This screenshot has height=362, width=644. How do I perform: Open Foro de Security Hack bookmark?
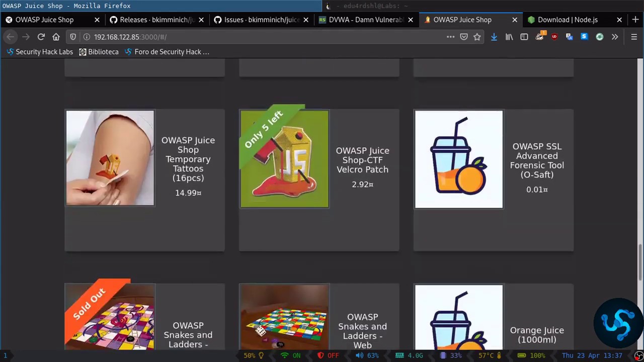(x=167, y=52)
